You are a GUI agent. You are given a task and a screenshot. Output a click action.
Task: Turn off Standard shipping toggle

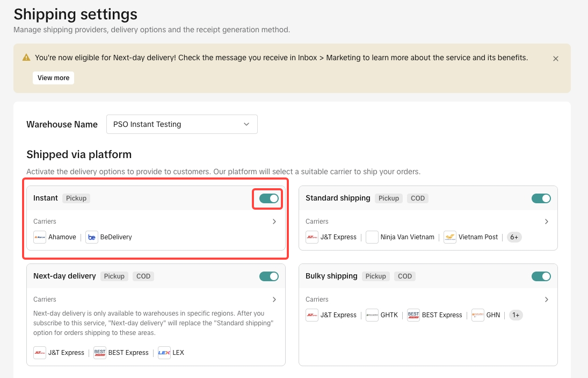(x=541, y=198)
